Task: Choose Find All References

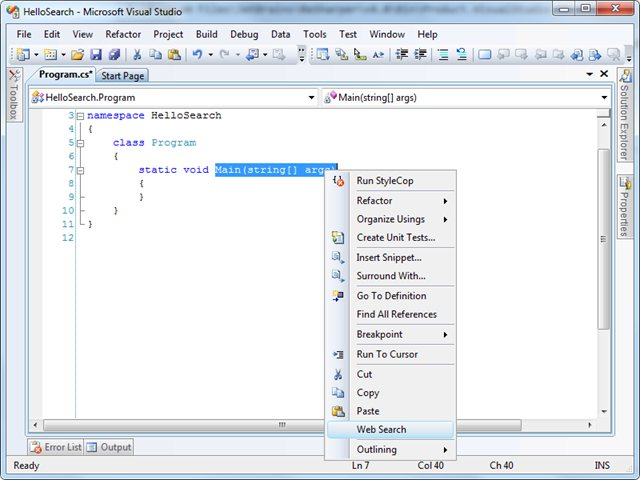Action: 391,314
